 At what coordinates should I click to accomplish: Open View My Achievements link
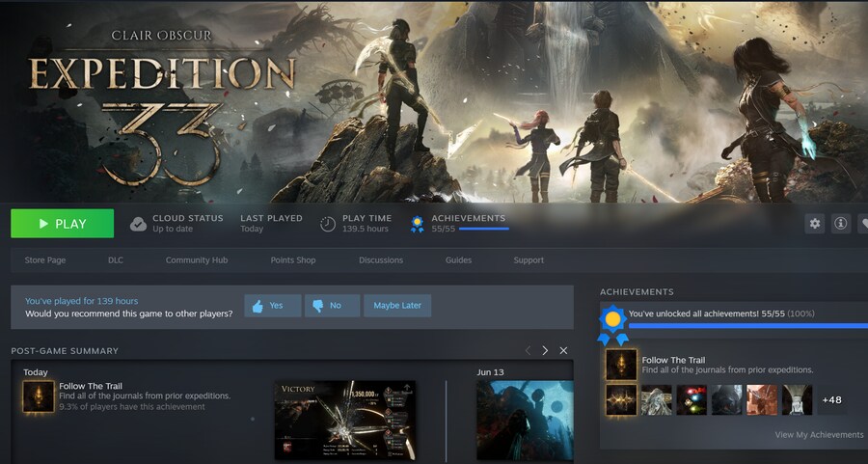[819, 435]
